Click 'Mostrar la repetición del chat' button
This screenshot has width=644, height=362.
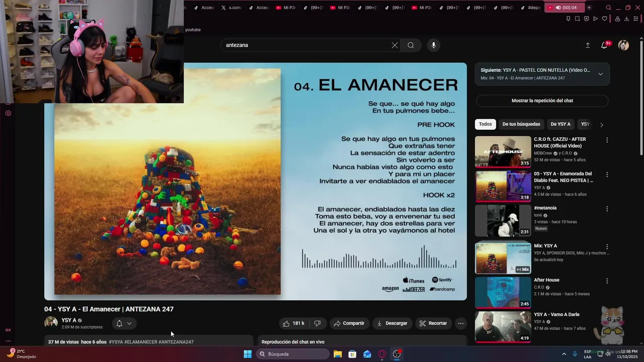(542, 101)
